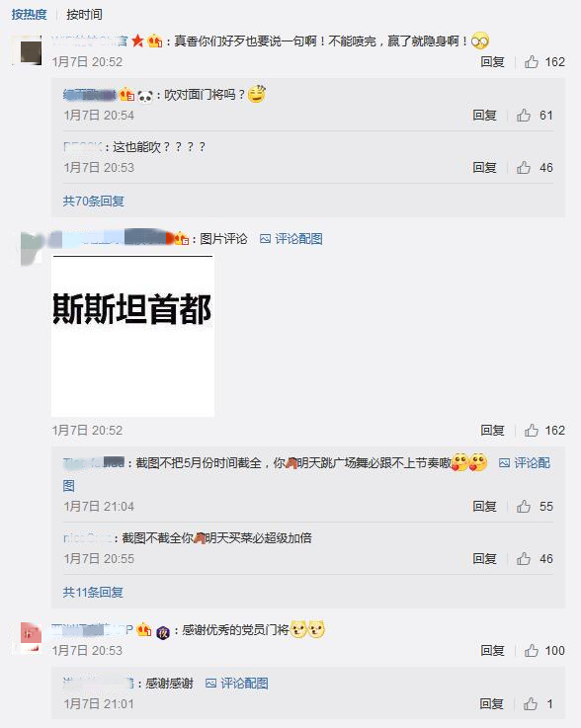Reply to the 1月7日 21:04 comment
Screen dimensions: 581x728
click(x=484, y=506)
